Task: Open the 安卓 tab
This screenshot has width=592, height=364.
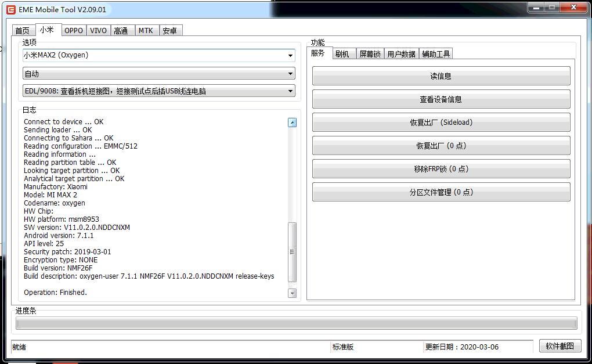Action: 170,31
